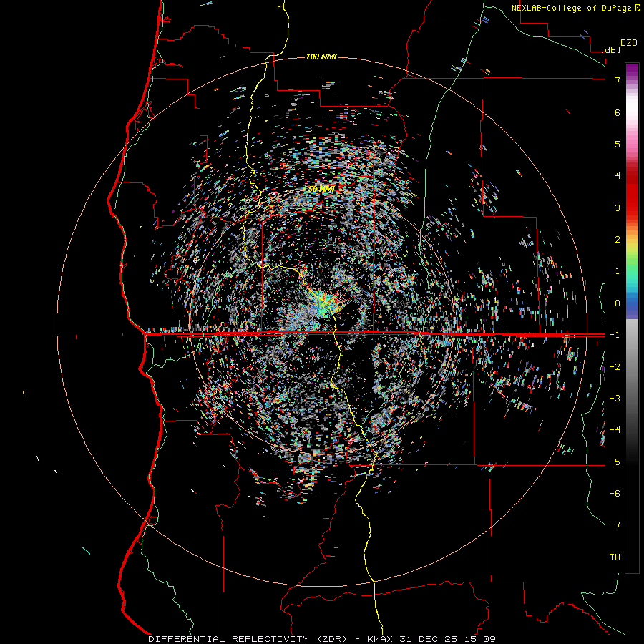Click the 7 value on the color scale
This screenshot has height=644, width=644.
pos(618,80)
